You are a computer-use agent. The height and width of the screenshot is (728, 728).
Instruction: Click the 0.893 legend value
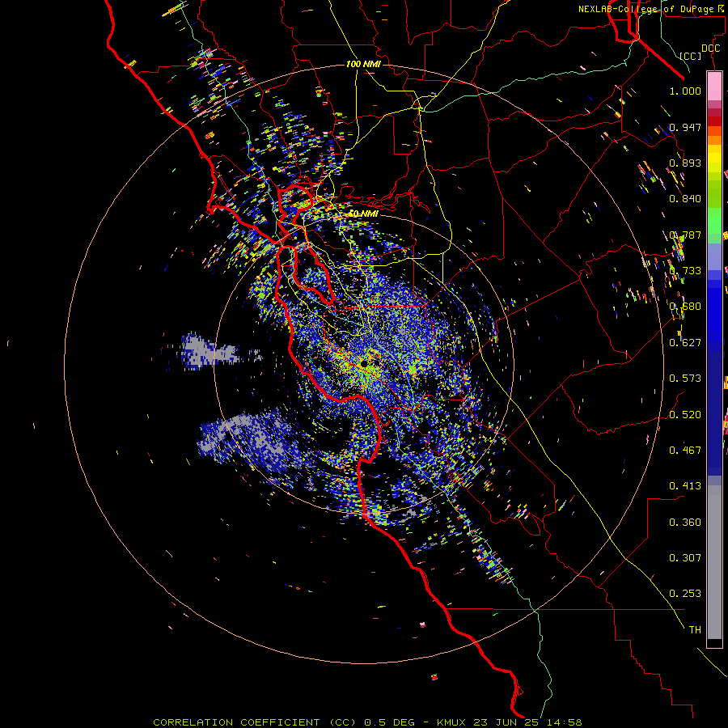coord(685,163)
